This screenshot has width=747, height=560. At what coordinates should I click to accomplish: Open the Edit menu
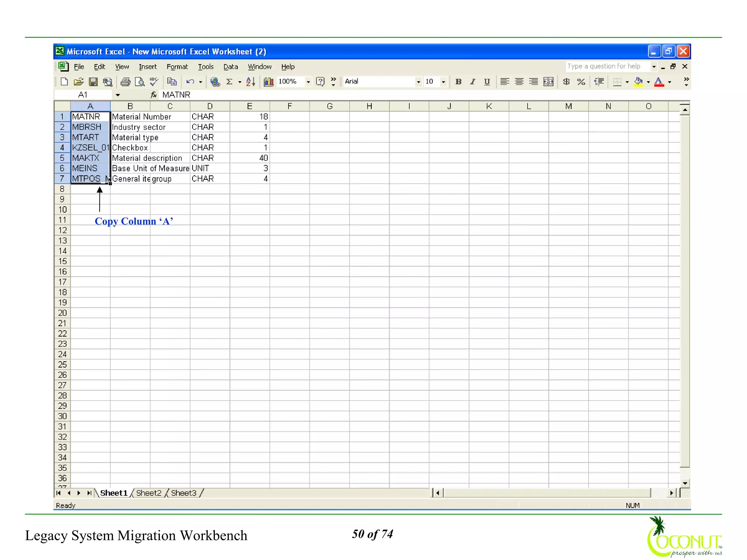[x=99, y=67]
